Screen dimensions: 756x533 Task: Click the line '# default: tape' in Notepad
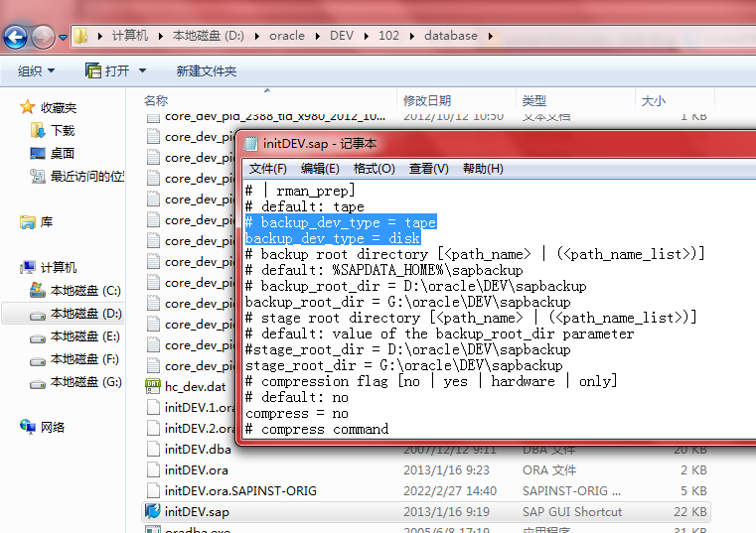305,206
